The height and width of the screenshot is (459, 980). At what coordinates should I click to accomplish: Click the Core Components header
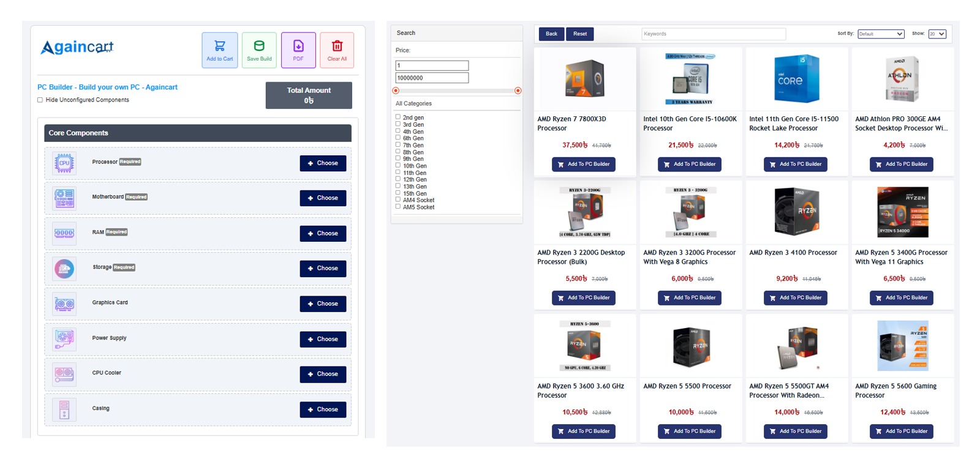198,133
